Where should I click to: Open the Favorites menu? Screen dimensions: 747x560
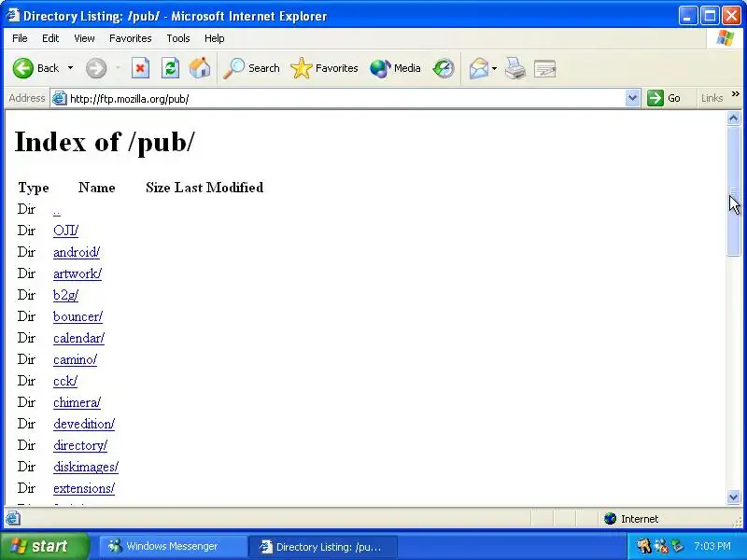(130, 38)
